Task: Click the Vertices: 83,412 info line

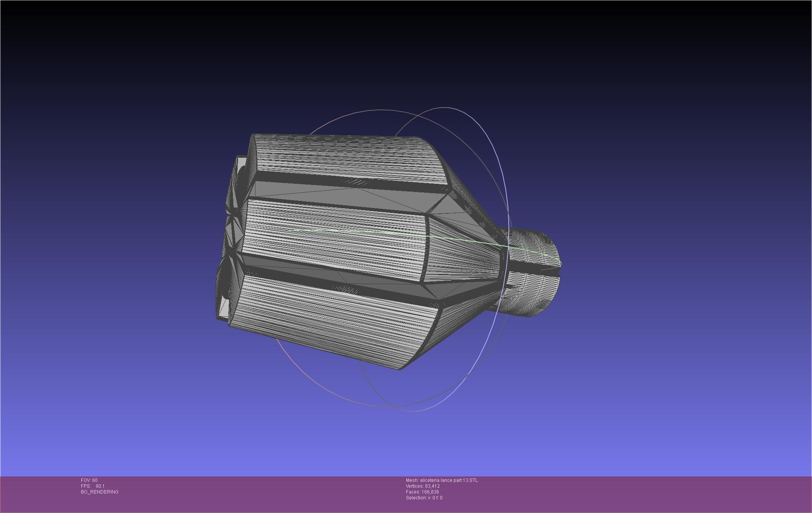Action: (423, 486)
